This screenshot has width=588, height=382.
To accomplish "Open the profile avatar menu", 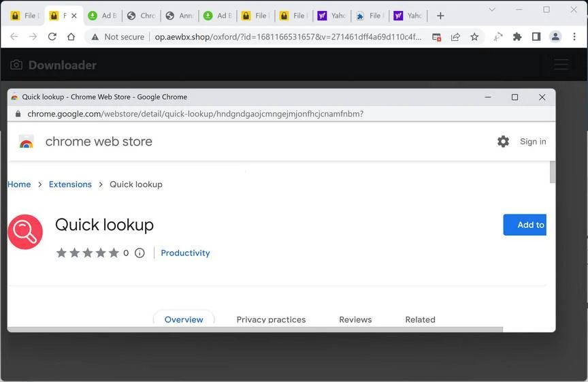I will (x=555, y=36).
